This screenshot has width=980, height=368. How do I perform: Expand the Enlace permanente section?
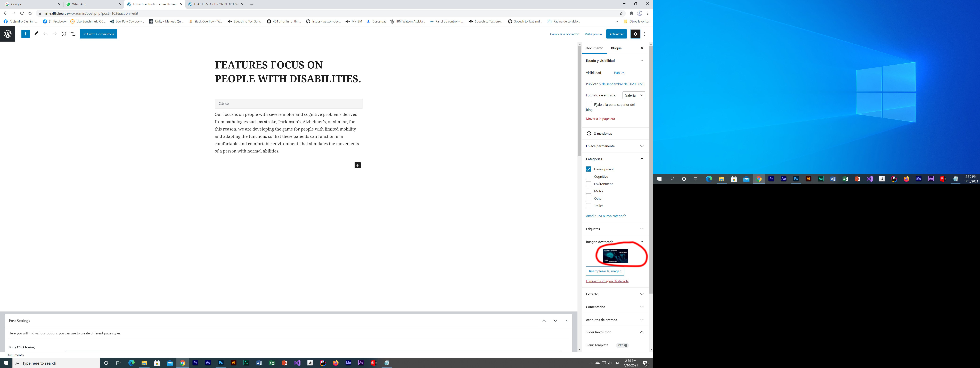coord(642,146)
